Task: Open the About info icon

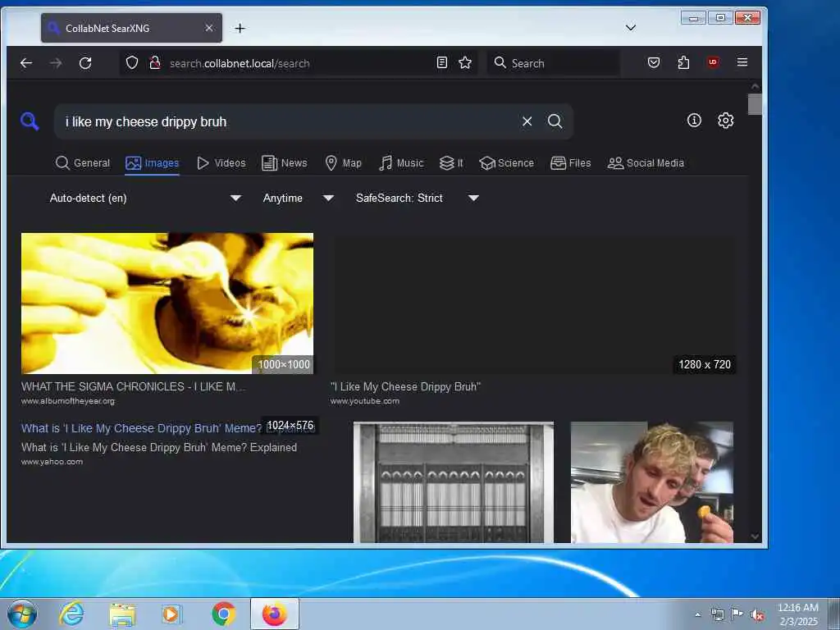Action: [x=694, y=120]
